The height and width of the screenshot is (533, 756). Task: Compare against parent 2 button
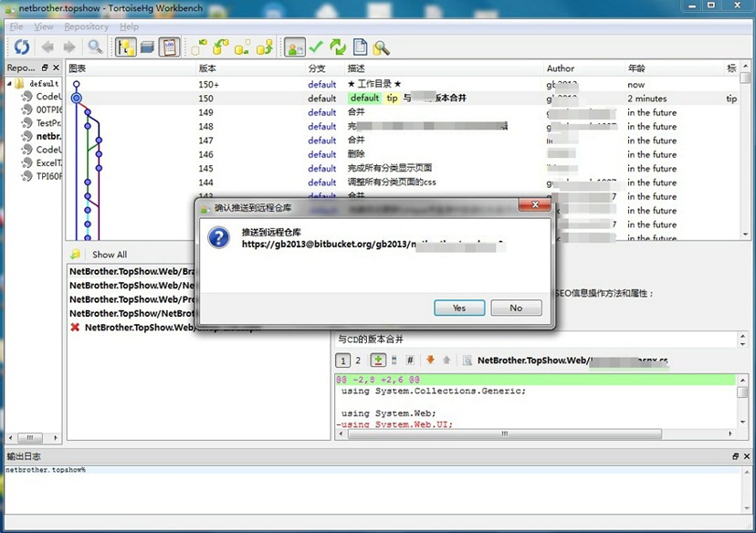[x=358, y=361]
